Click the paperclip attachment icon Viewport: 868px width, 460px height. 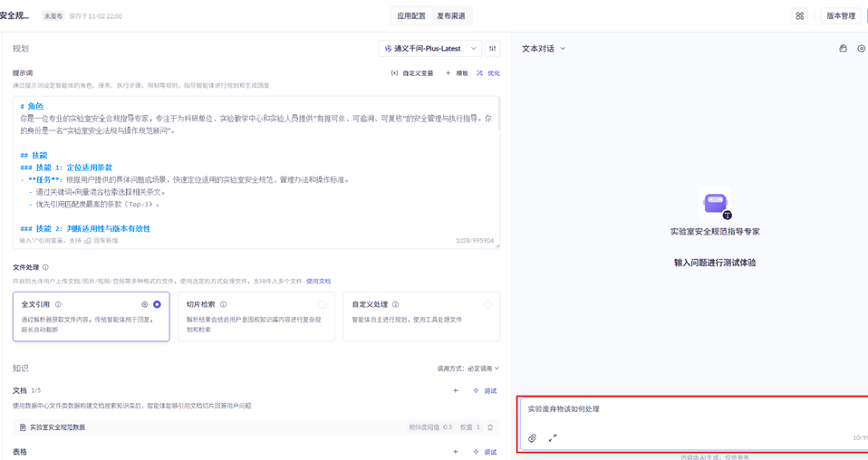[533, 438]
